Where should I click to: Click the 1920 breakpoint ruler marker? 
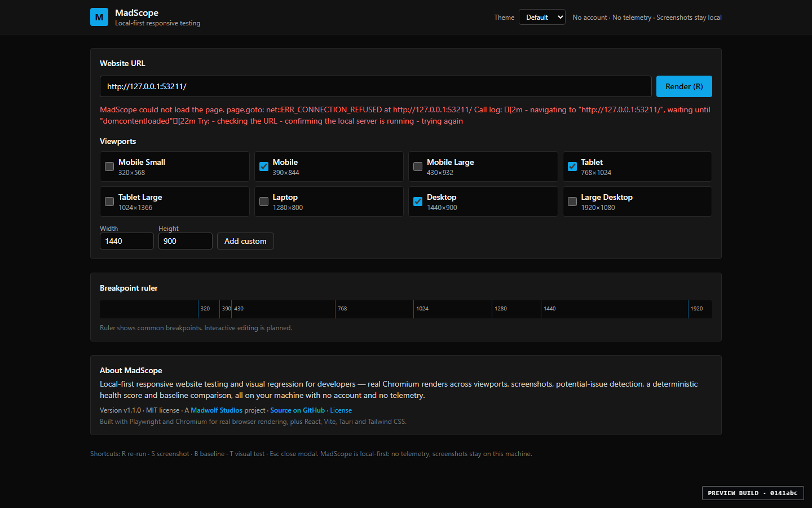(x=696, y=309)
